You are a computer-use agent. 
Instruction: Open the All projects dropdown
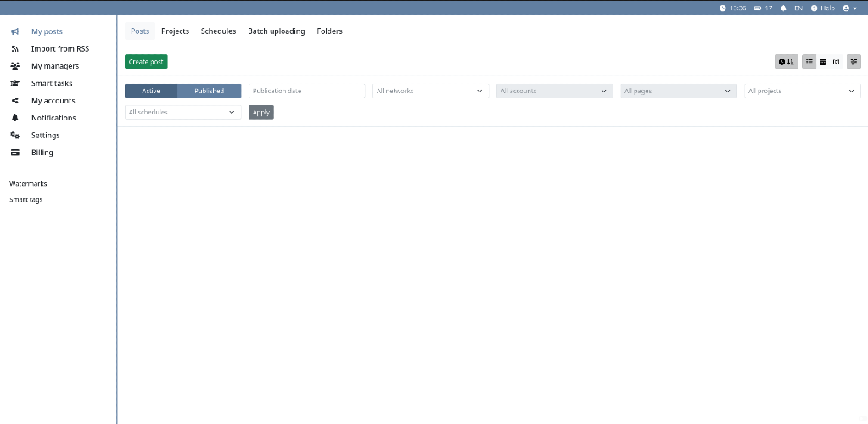click(x=803, y=91)
